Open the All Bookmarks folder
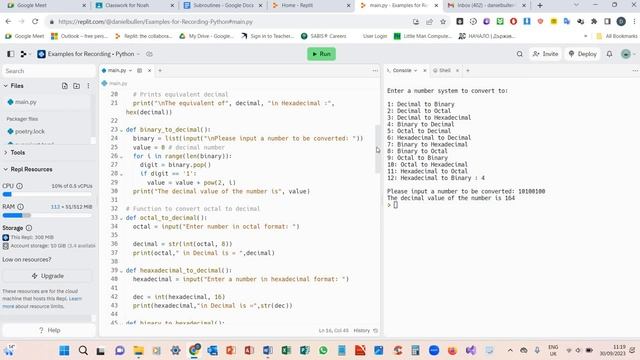Screen dimensions: 640x360 616,36
